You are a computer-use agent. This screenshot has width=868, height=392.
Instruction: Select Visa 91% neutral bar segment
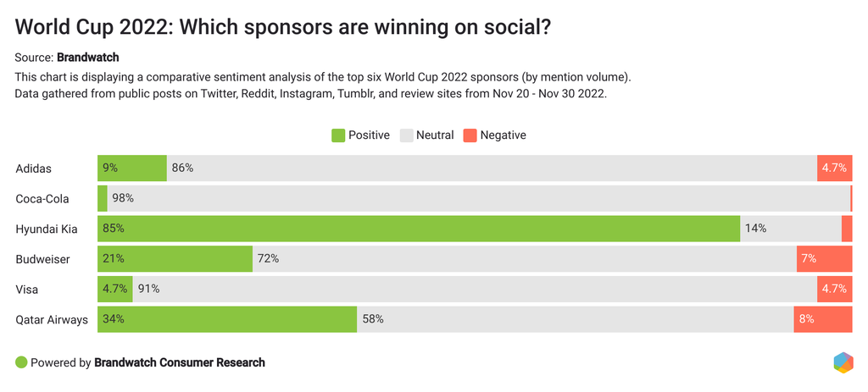(x=475, y=290)
